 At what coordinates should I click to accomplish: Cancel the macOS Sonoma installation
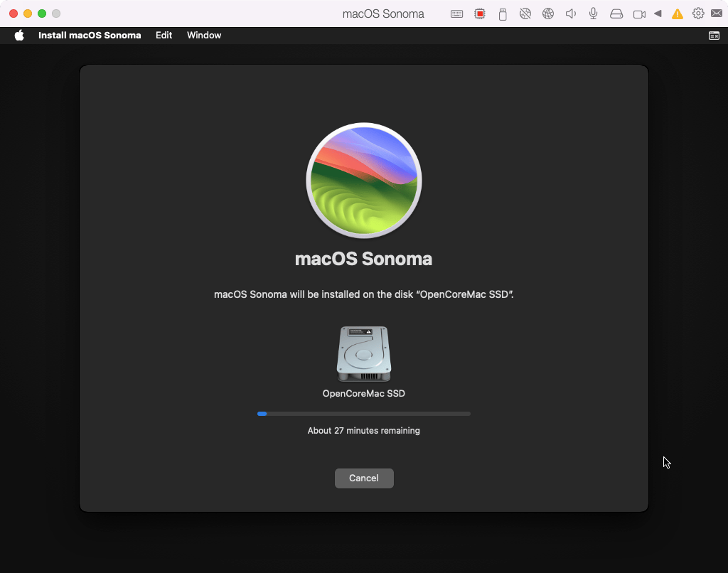coord(364,478)
